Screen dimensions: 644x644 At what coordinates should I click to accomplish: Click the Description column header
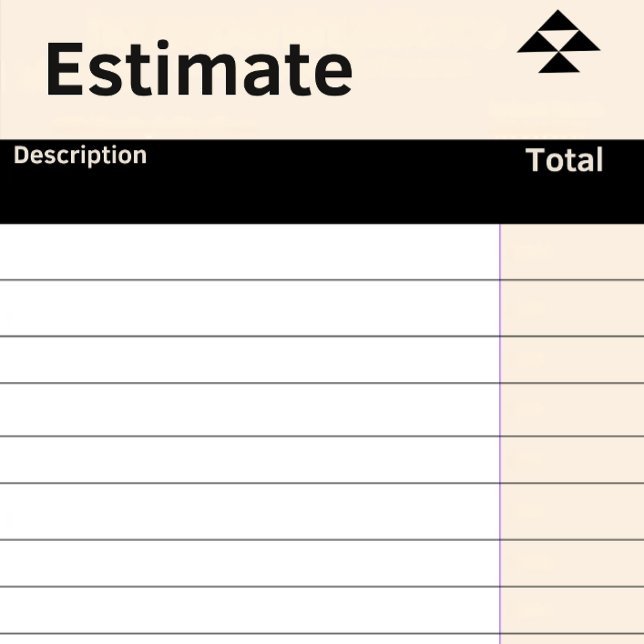point(80,156)
